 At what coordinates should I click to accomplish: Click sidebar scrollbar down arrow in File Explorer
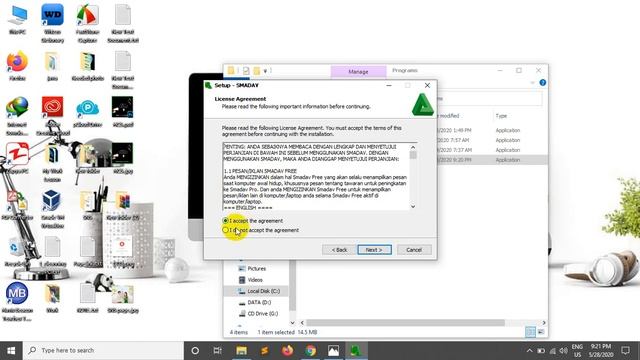[292, 323]
